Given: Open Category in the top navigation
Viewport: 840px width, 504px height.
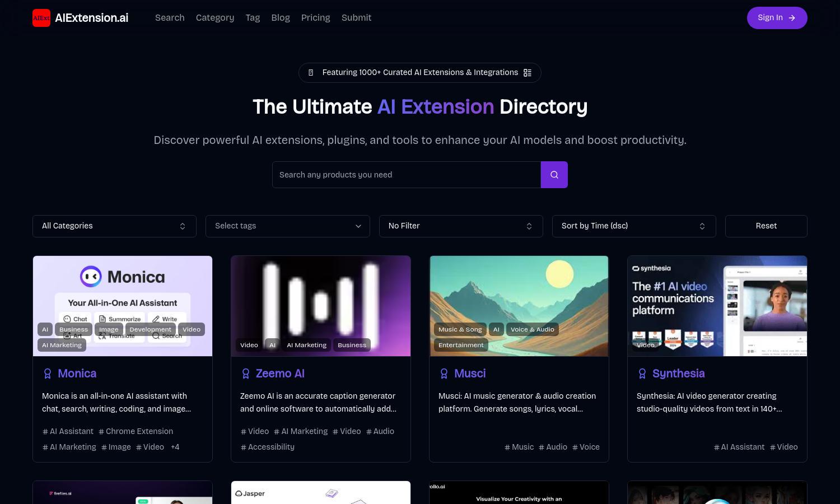Looking at the screenshot, I should tap(215, 18).
